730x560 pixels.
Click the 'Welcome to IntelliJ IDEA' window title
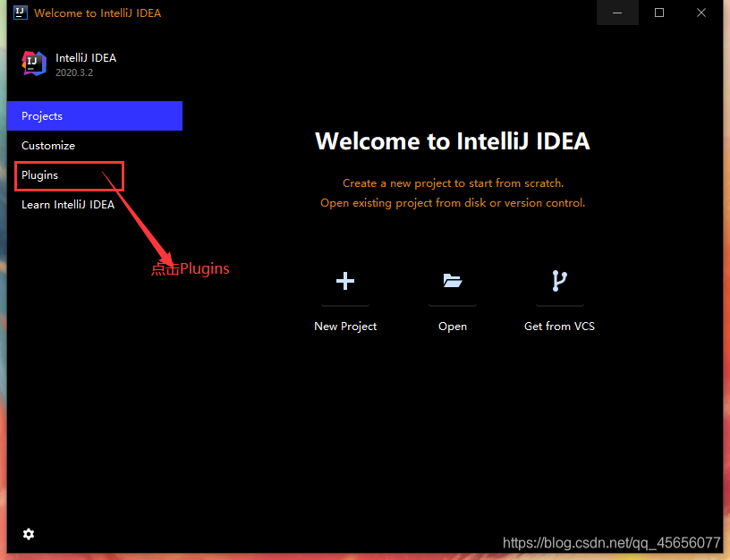pyautogui.click(x=98, y=13)
